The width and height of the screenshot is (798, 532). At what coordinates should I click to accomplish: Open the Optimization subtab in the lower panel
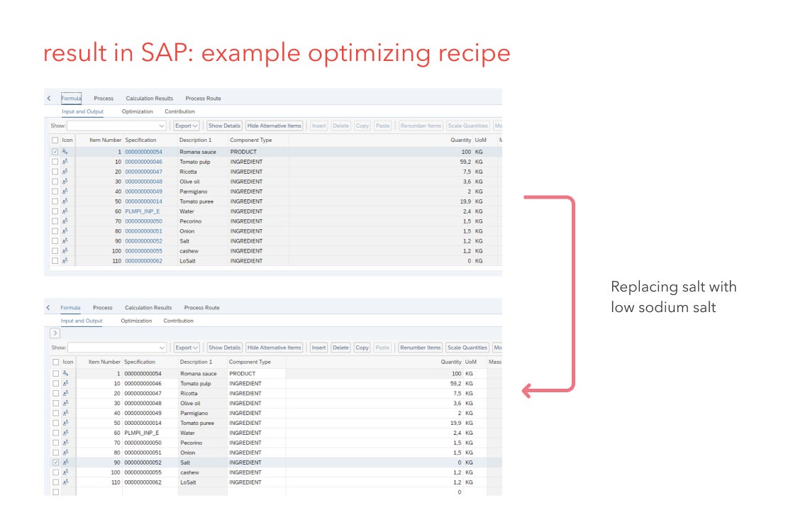coord(136,321)
